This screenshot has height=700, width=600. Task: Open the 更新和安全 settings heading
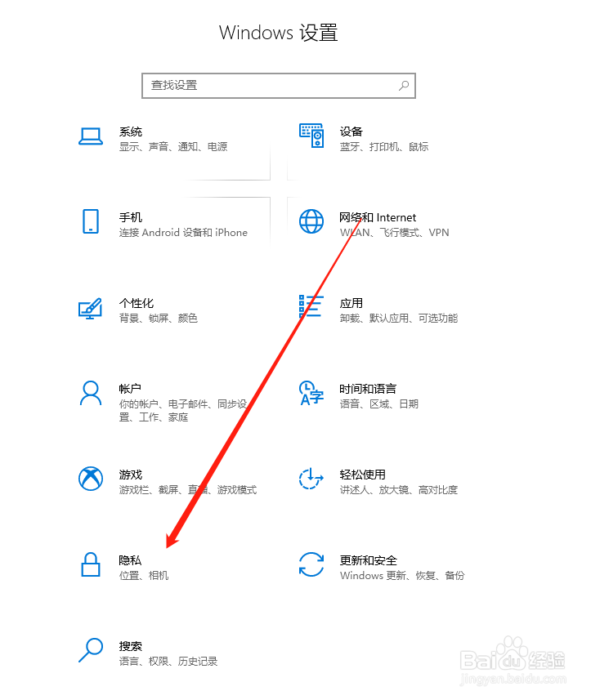tap(368, 560)
